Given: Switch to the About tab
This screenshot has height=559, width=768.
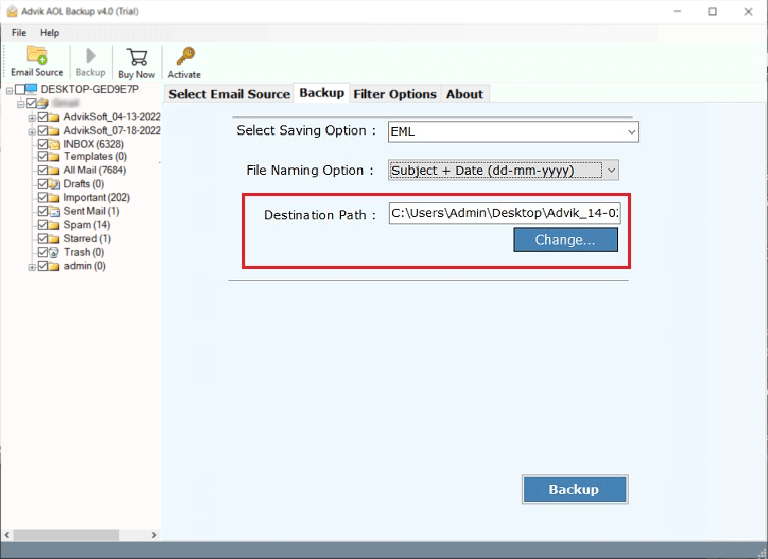Looking at the screenshot, I should pos(464,94).
